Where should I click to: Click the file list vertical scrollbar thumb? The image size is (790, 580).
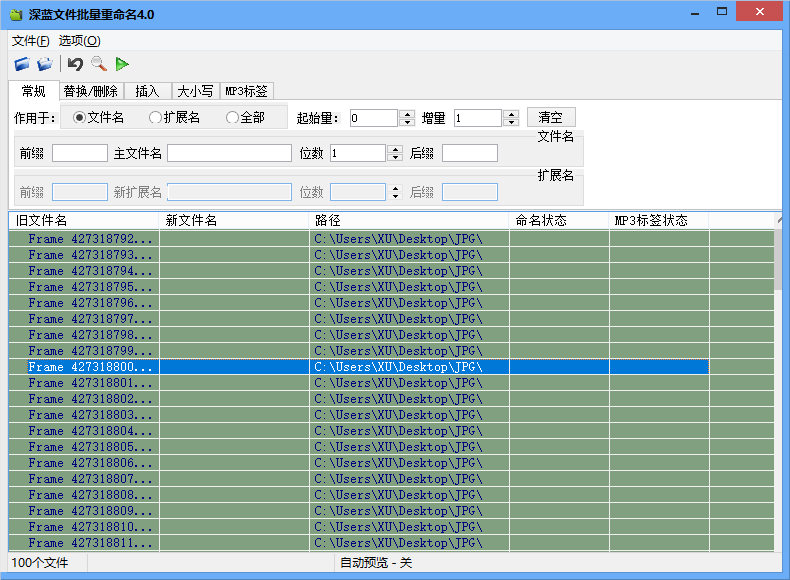778,258
